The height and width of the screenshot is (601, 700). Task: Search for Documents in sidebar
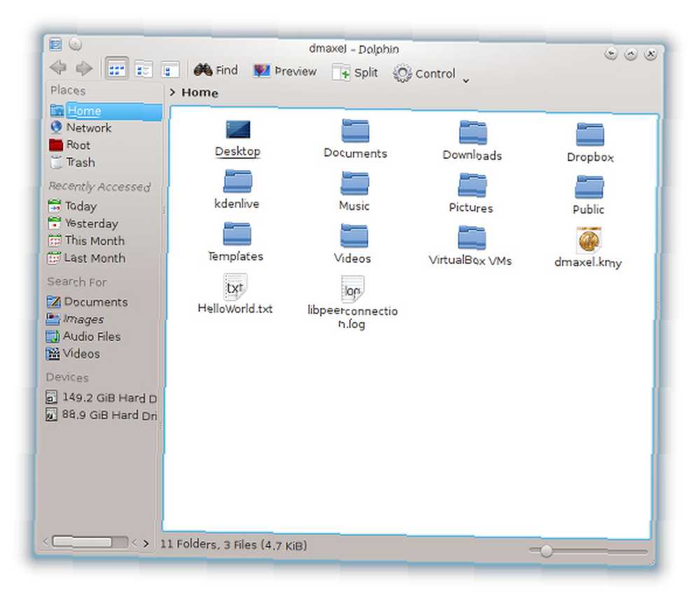pos(87,302)
